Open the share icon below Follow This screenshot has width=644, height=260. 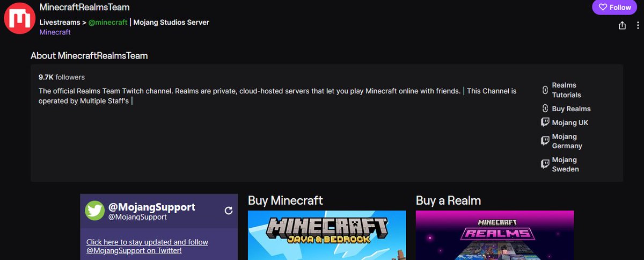[x=622, y=25]
